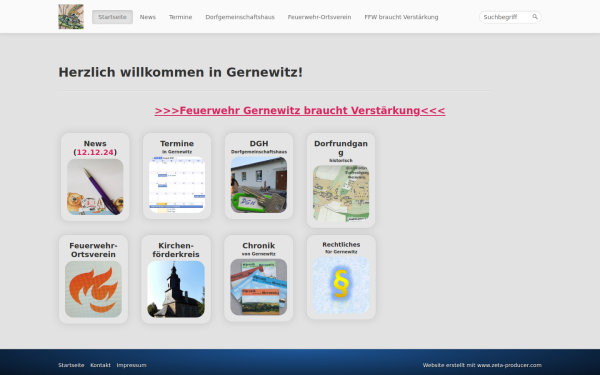The height and width of the screenshot is (375, 600).
Task: Click the Termine tile heading
Action: [177, 143]
